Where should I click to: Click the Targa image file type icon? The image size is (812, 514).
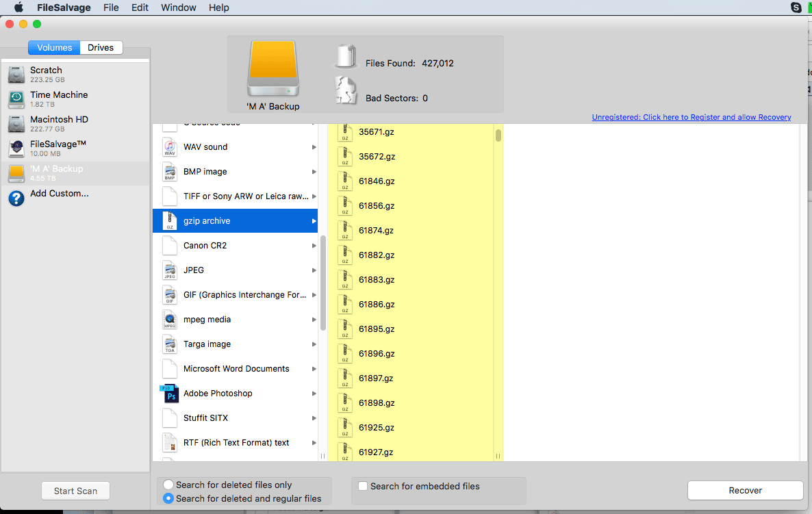pyautogui.click(x=170, y=344)
